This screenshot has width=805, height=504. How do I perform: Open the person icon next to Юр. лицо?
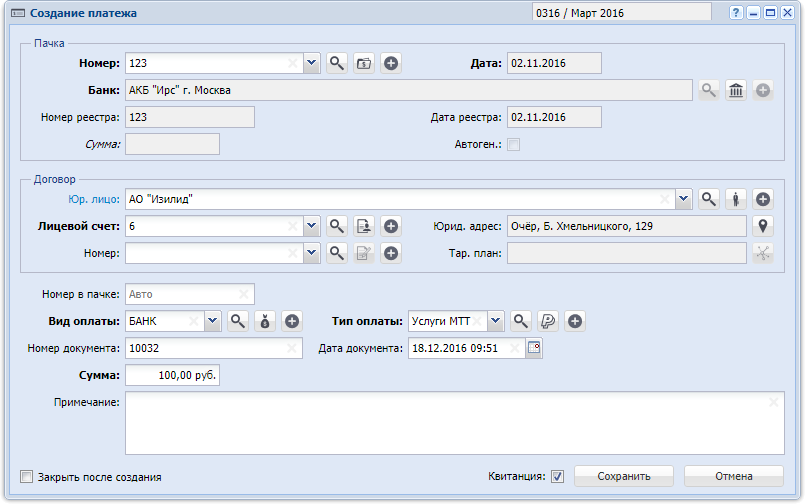click(x=736, y=199)
